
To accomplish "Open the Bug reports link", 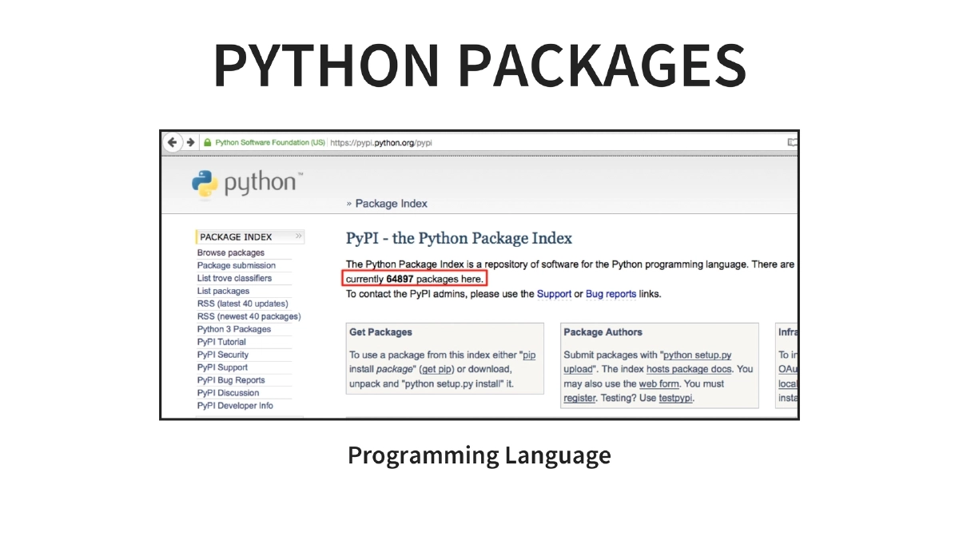I will [x=611, y=293].
